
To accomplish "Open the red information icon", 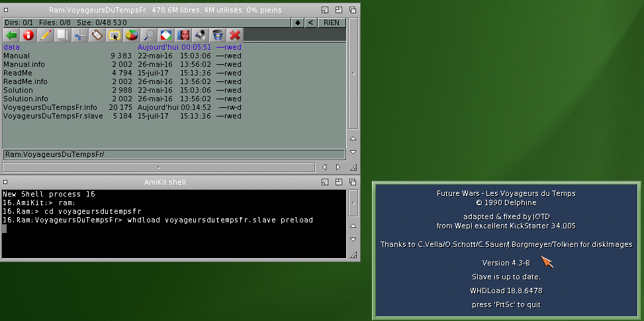I will tap(28, 35).
